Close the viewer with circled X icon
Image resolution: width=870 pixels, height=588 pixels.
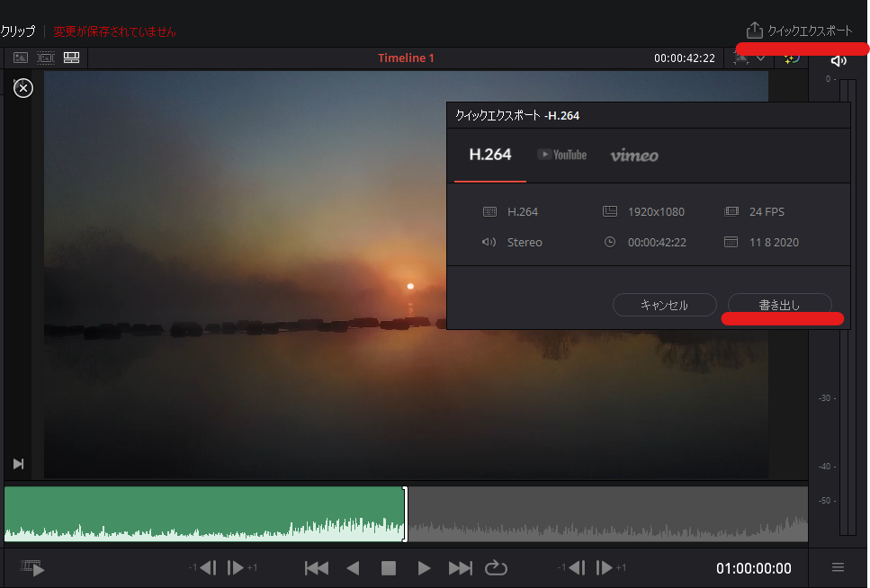pos(23,88)
